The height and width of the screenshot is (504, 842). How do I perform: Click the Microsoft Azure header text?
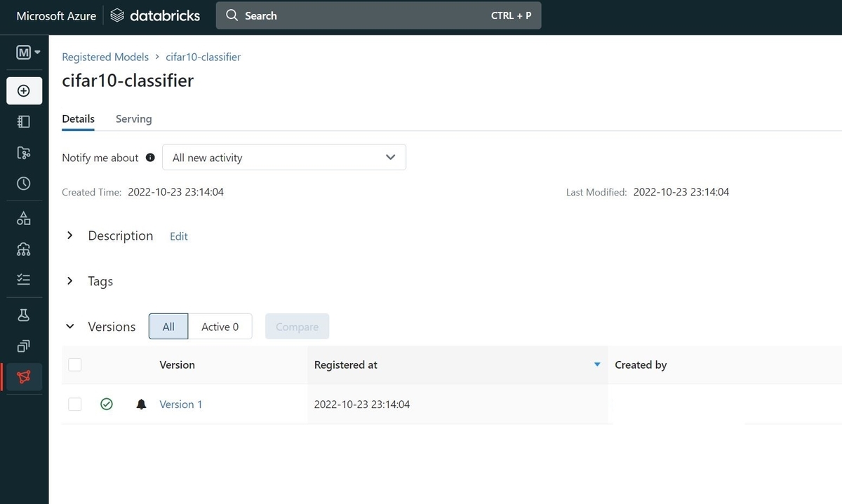tap(56, 15)
